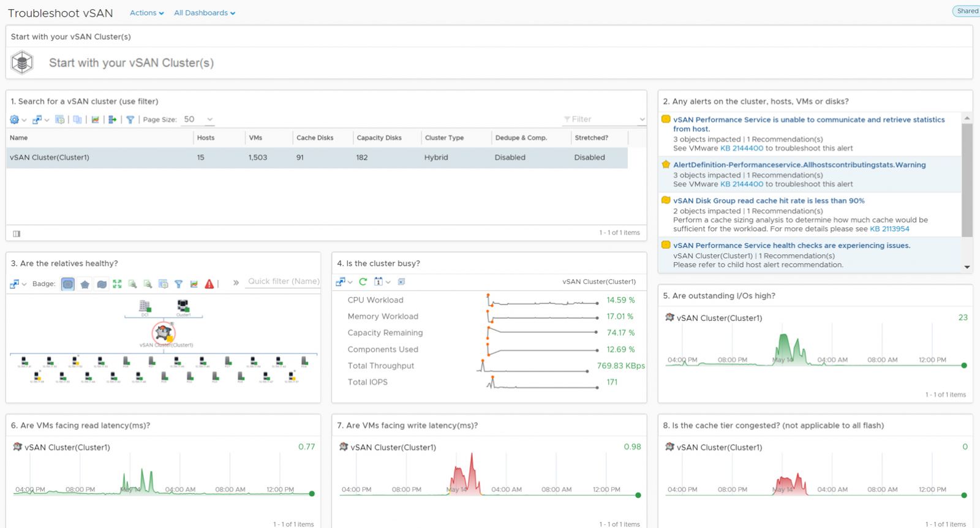Select the DC1 datacenter node icon
This screenshot has height=528, width=980.
pyautogui.click(x=145, y=306)
